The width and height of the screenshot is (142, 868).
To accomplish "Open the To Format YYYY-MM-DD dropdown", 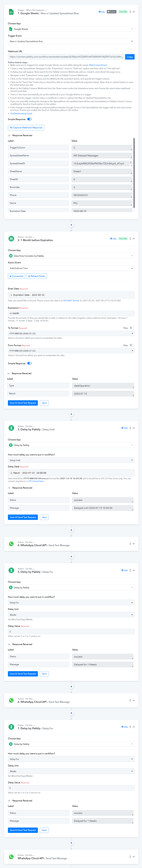I will [x=71, y=333].
